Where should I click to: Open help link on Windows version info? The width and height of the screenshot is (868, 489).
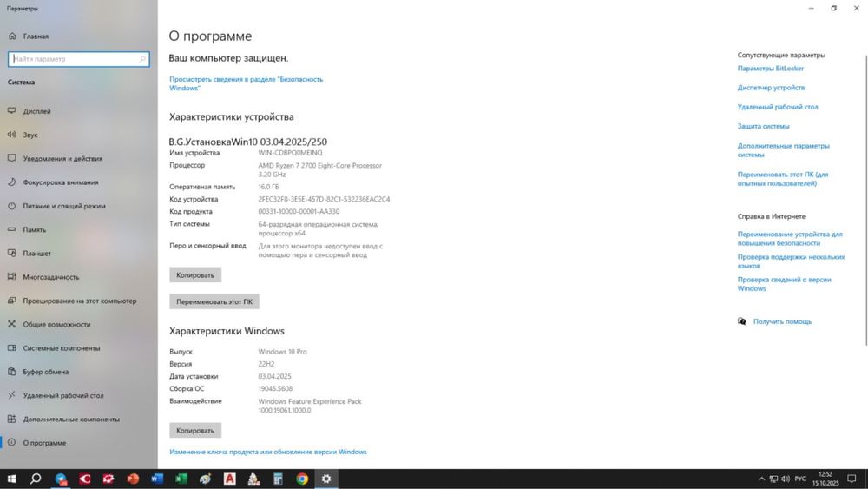(x=784, y=284)
